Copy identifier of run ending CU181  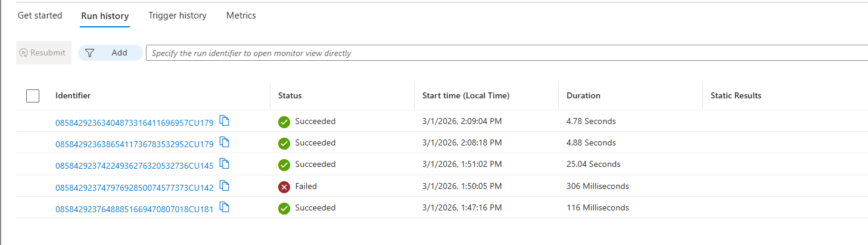click(x=225, y=207)
